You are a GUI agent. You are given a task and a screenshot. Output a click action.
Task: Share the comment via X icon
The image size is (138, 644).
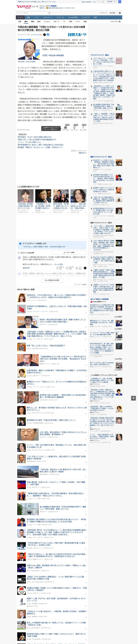tap(85, 268)
